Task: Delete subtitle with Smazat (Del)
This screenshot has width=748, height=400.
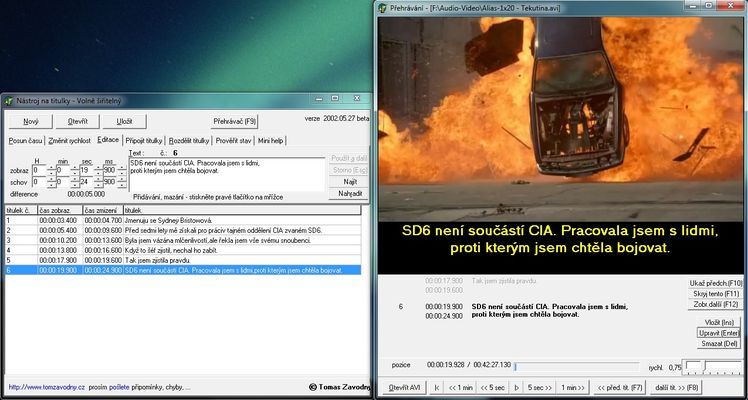Action: (x=719, y=344)
